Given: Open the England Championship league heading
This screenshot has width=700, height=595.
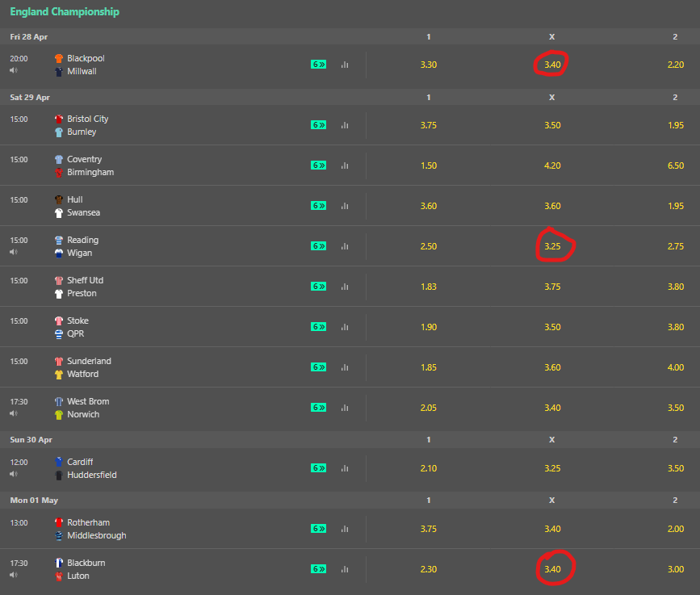Looking at the screenshot, I should [65, 12].
